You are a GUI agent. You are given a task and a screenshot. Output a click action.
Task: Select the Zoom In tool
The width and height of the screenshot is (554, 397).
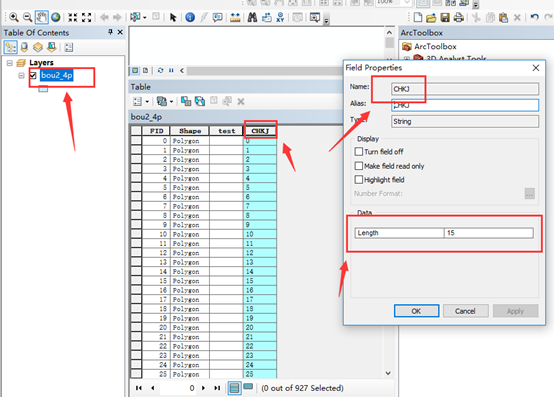pyautogui.click(x=13, y=17)
